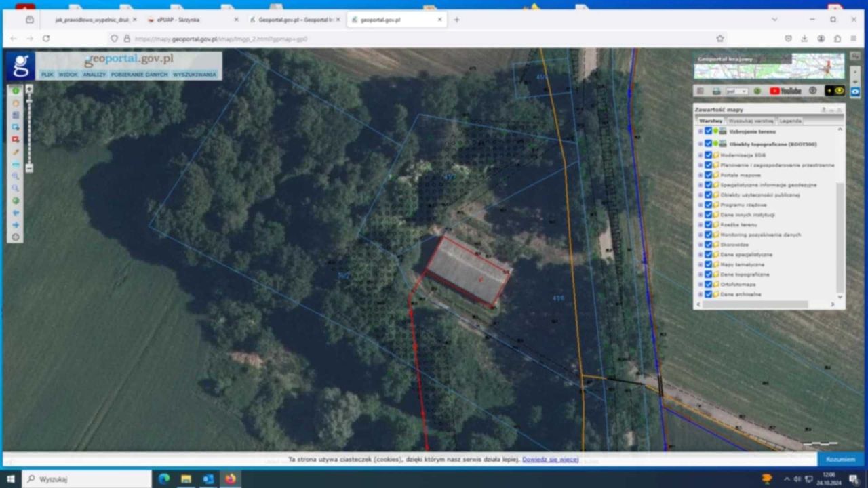This screenshot has height=488, width=868.
Task: Click the Windows Start button
Action: click(11, 479)
